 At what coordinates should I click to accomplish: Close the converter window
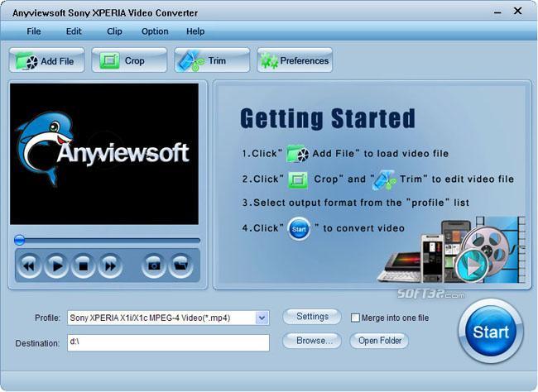coord(518,11)
